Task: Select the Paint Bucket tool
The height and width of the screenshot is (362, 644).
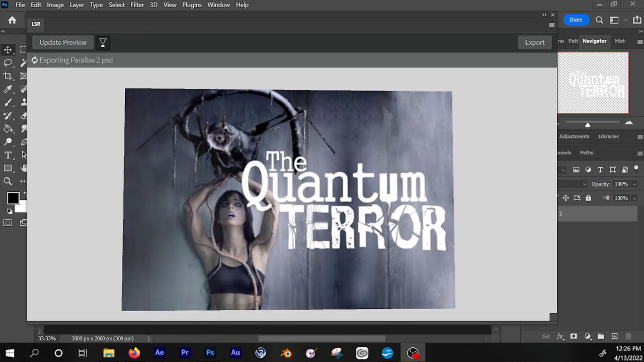Action: coord(8,128)
